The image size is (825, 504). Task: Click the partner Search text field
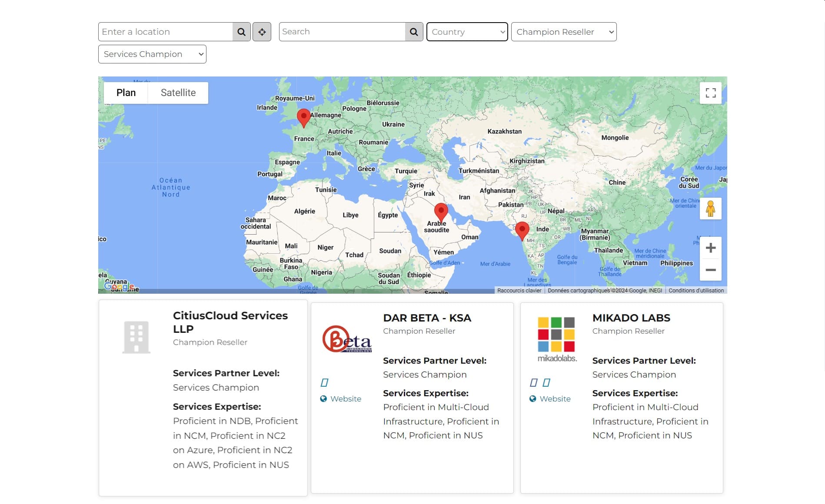(342, 32)
